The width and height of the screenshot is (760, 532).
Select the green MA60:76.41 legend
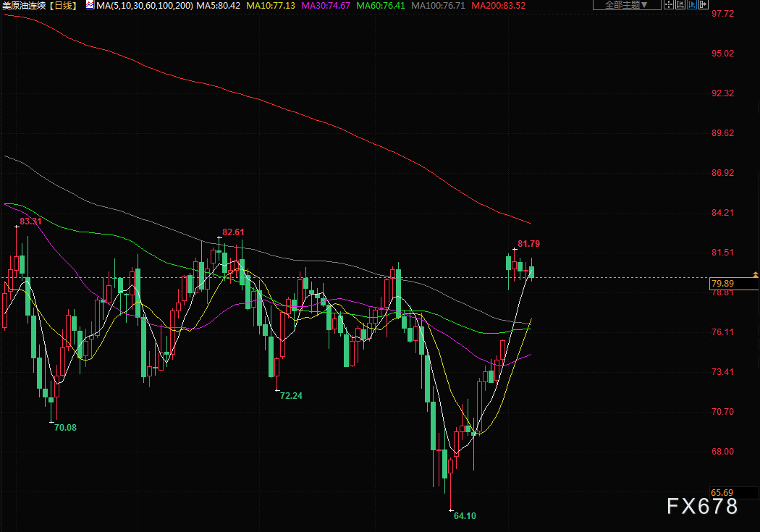(381, 5)
